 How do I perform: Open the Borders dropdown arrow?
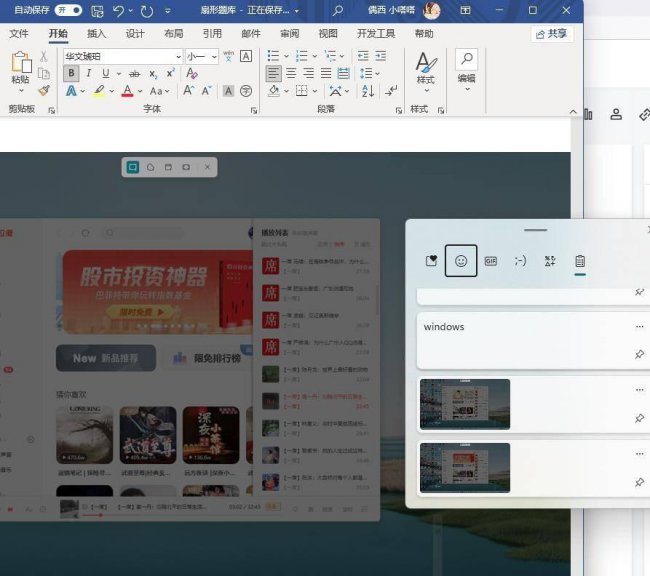point(314,91)
